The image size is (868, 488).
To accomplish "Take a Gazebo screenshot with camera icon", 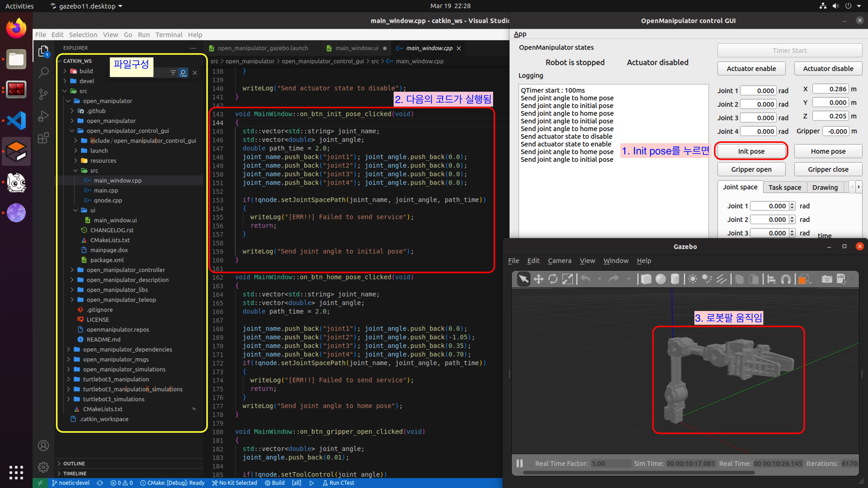I will pos(827,279).
